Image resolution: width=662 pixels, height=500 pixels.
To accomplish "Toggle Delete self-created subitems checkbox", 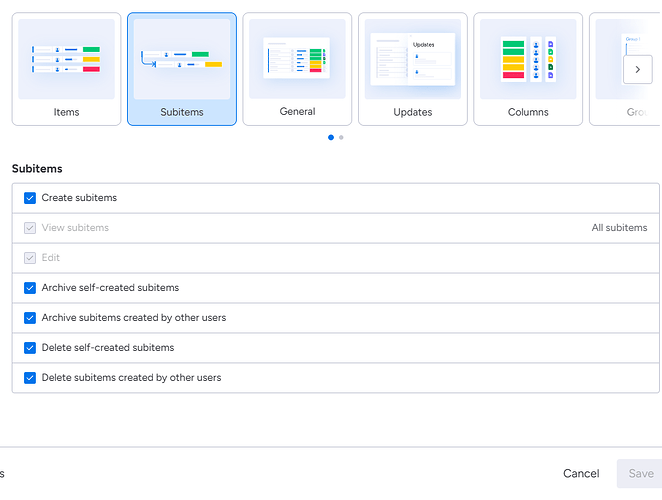I will pyautogui.click(x=30, y=348).
